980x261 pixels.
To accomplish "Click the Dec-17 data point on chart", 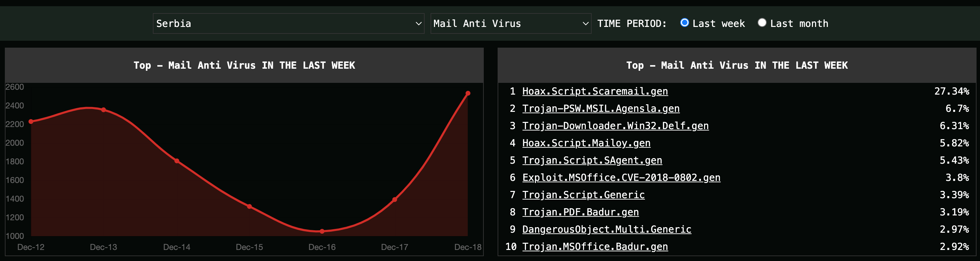I will click(x=395, y=200).
